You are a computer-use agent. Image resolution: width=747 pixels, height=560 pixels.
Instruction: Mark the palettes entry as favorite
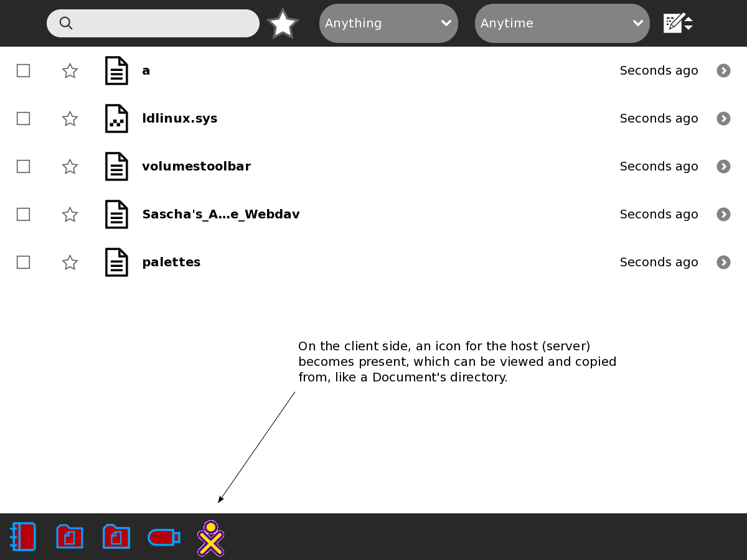click(x=70, y=263)
